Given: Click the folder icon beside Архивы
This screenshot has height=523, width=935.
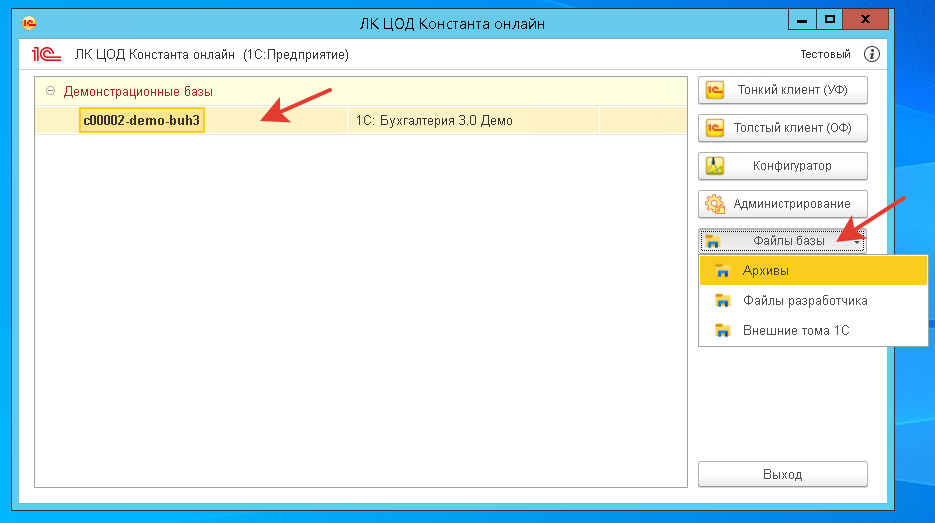Looking at the screenshot, I should point(722,271).
